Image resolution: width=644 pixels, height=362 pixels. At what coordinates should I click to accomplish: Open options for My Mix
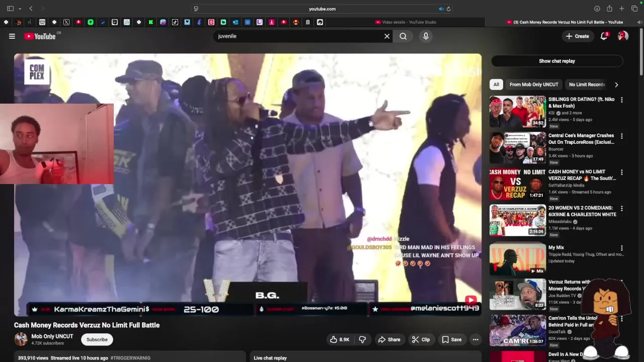622,248
